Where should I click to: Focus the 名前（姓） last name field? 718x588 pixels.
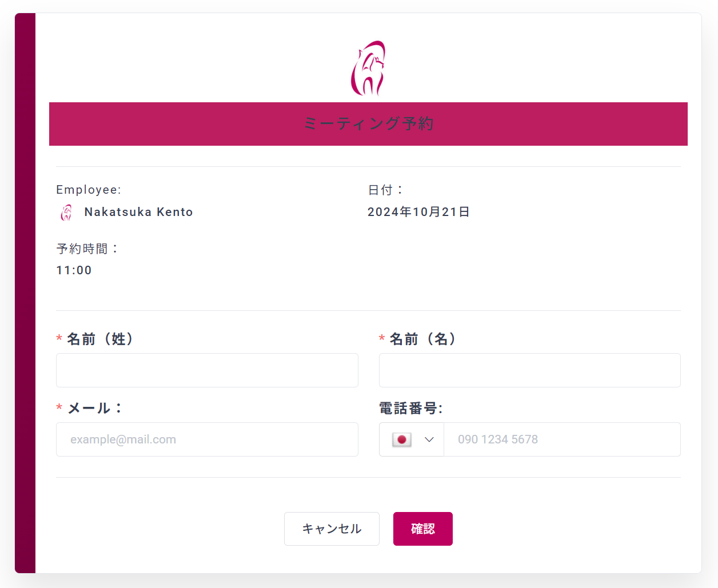[207, 370]
